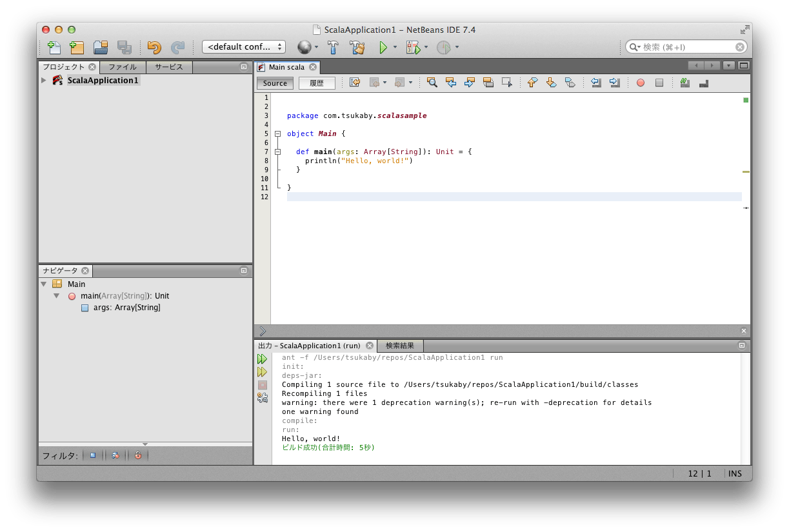Click the Open Project toolbar icon
Viewport: 789px width, 532px height.
[100, 47]
